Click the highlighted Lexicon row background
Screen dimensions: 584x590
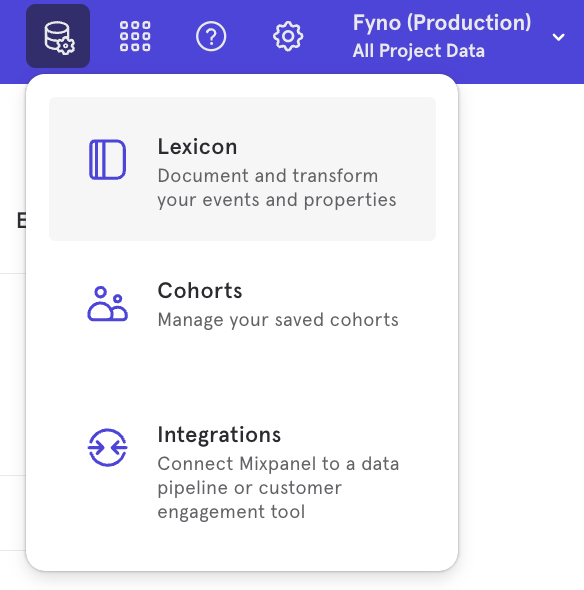coord(242,169)
